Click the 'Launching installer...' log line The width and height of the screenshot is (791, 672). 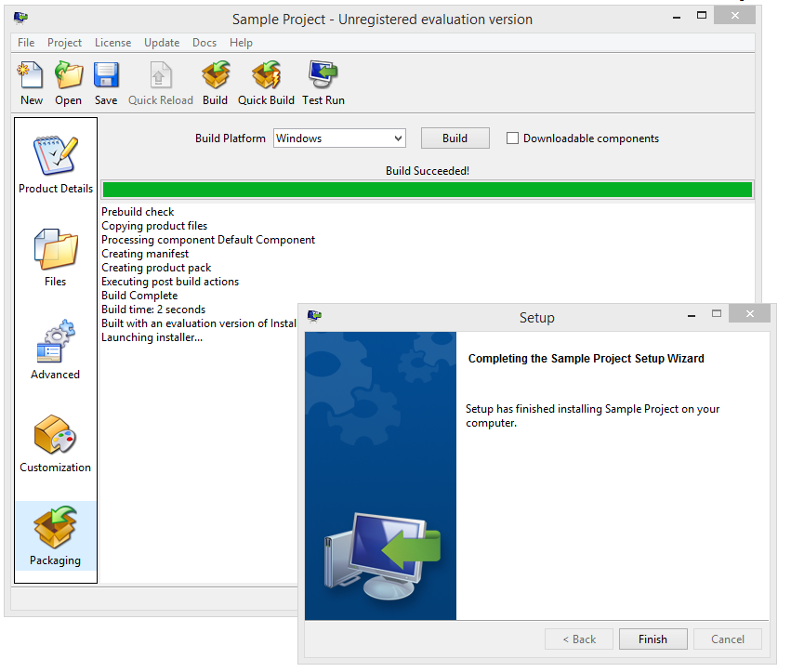click(152, 337)
